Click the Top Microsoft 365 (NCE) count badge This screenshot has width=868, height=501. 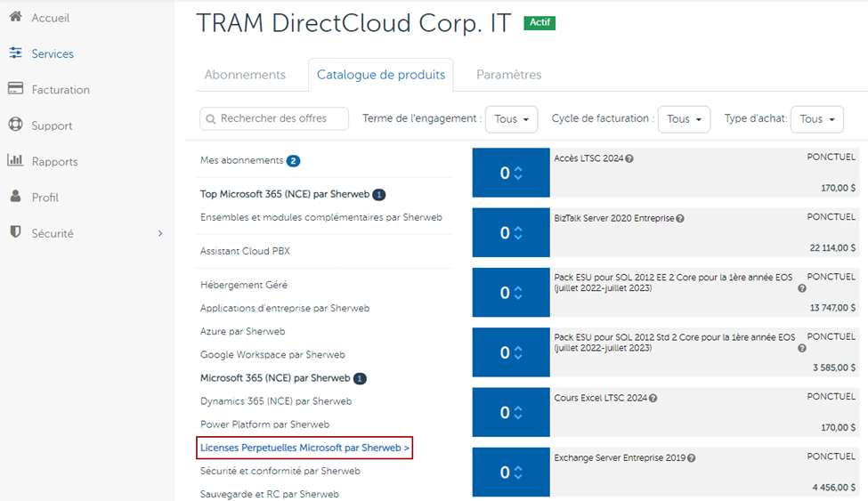pyautogui.click(x=378, y=195)
